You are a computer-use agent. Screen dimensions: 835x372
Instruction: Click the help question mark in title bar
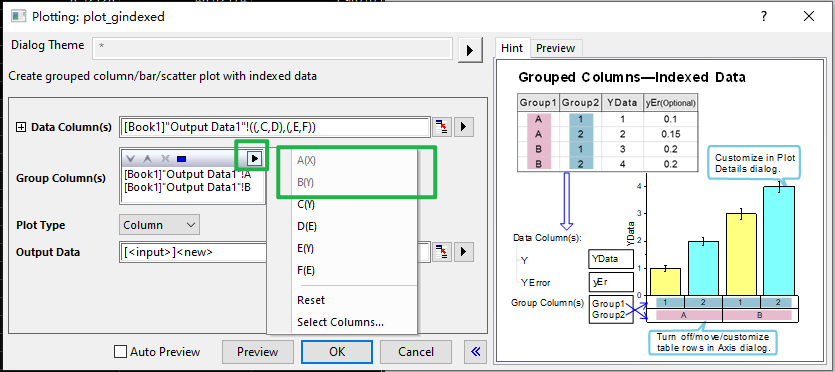coord(764,17)
